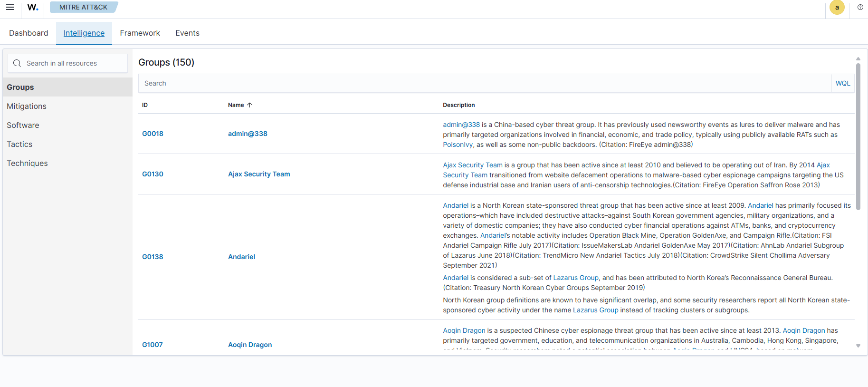Select Techniques in the sidebar
The image size is (868, 387).
pyautogui.click(x=27, y=163)
